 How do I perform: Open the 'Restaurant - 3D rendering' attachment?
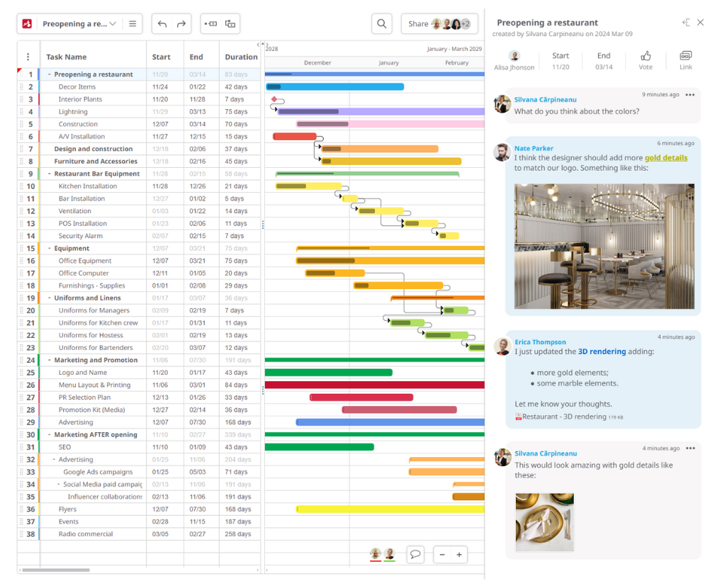(563, 417)
